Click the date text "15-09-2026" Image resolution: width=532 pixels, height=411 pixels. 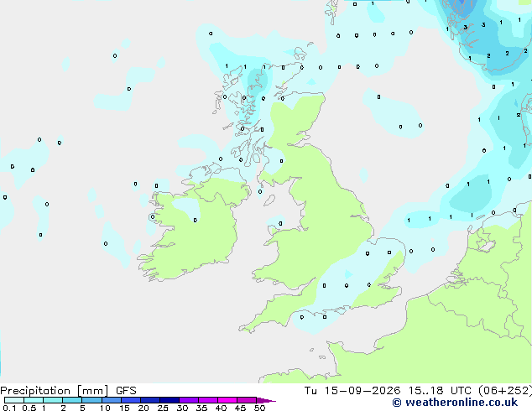pos(362,391)
